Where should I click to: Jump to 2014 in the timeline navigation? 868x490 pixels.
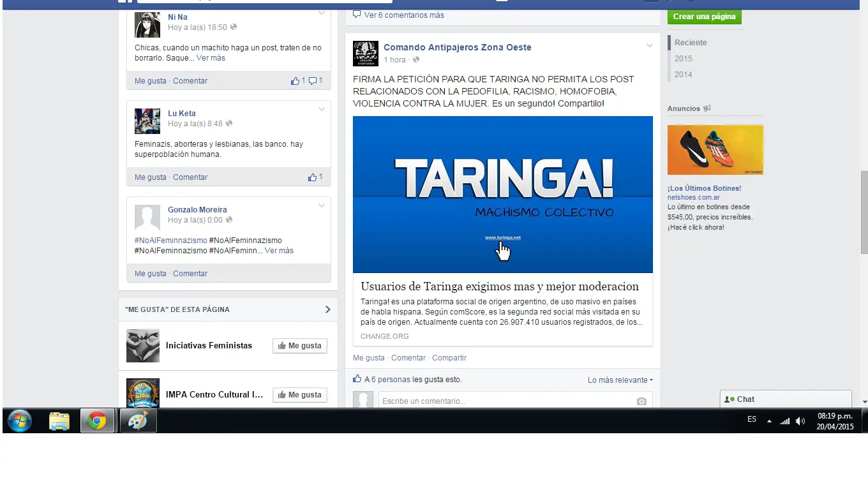[684, 75]
